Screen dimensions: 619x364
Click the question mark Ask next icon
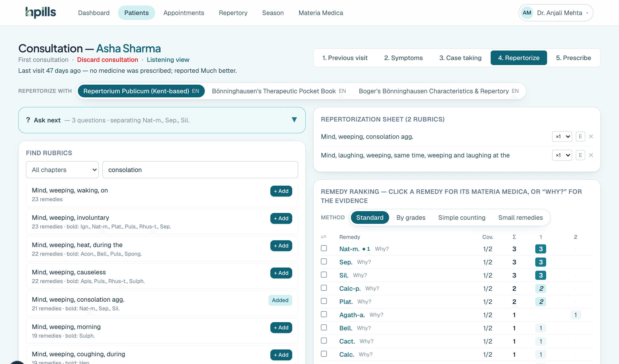[28, 120]
